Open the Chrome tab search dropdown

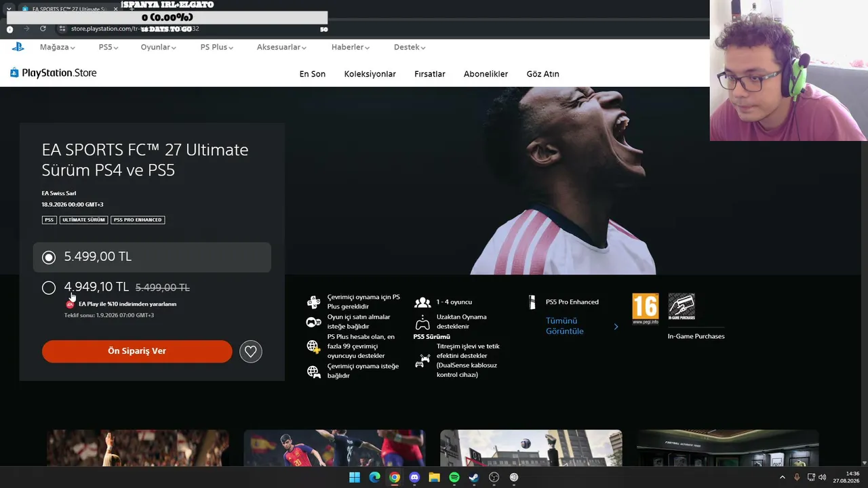click(x=9, y=9)
